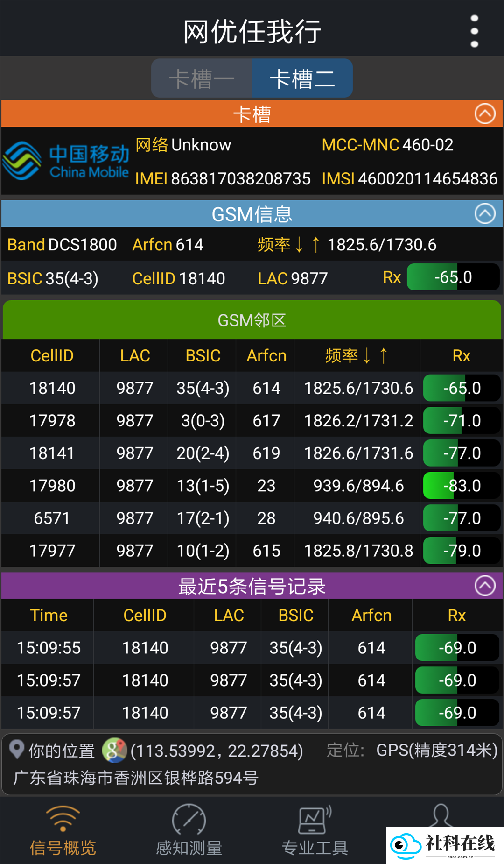Tap the GPS(精度314米) positioning text
The width and height of the screenshot is (504, 864).
(x=437, y=750)
